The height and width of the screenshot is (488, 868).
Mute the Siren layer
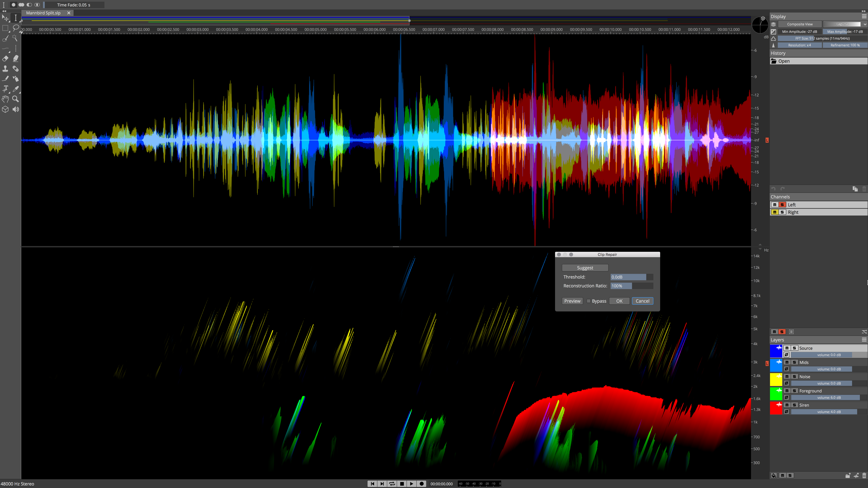click(787, 405)
